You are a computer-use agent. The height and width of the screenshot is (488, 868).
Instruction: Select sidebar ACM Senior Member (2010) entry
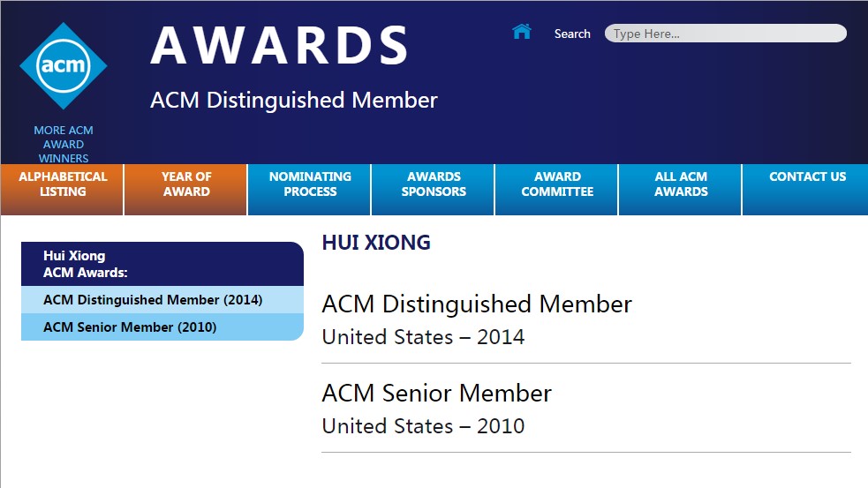pos(130,327)
